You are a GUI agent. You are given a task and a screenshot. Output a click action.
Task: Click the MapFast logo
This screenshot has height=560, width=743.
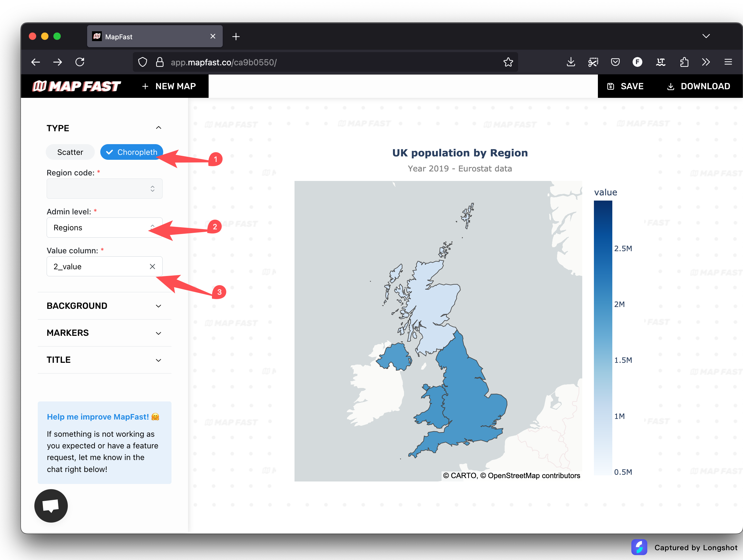76,86
